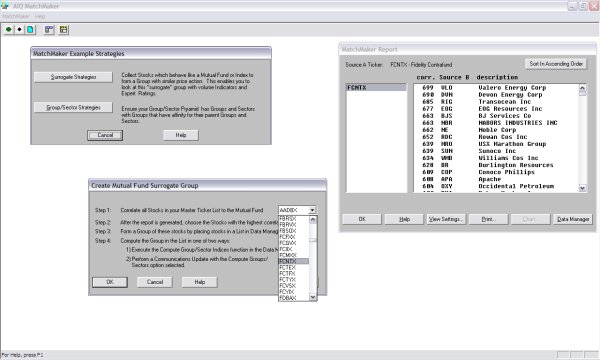Click the Group/Sector Strategies button
Screen dimensions: 600x360
click(x=73, y=108)
